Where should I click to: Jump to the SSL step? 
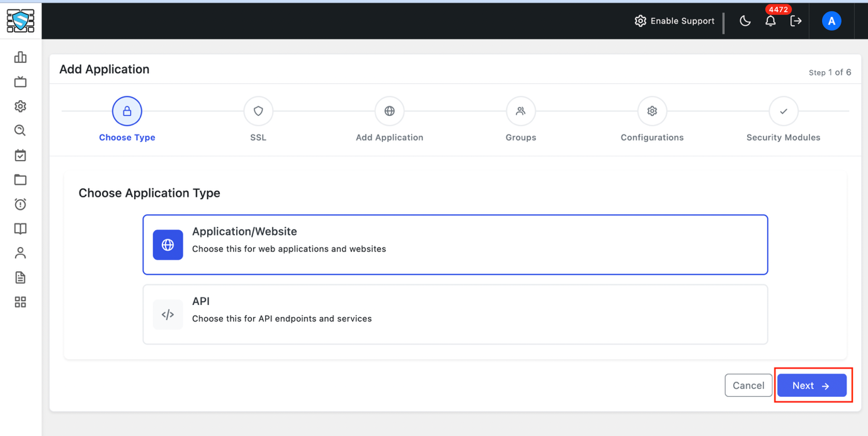pyautogui.click(x=258, y=112)
